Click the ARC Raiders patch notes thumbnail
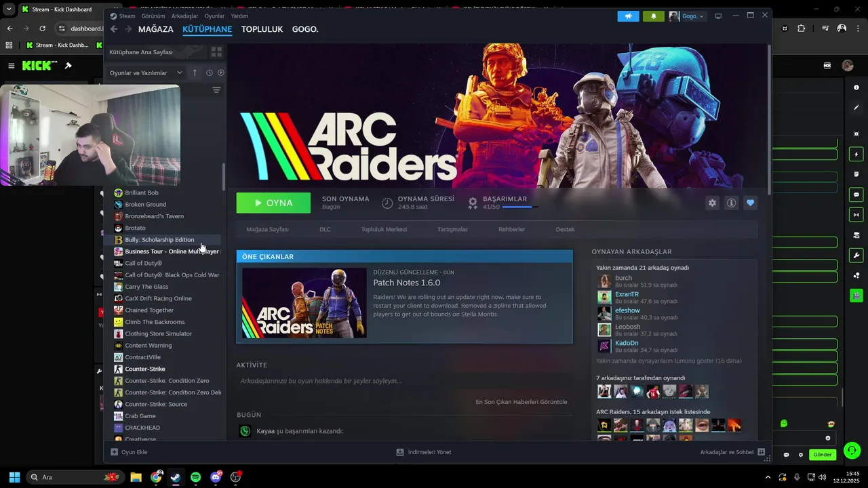The height and width of the screenshot is (488, 868). point(304,303)
